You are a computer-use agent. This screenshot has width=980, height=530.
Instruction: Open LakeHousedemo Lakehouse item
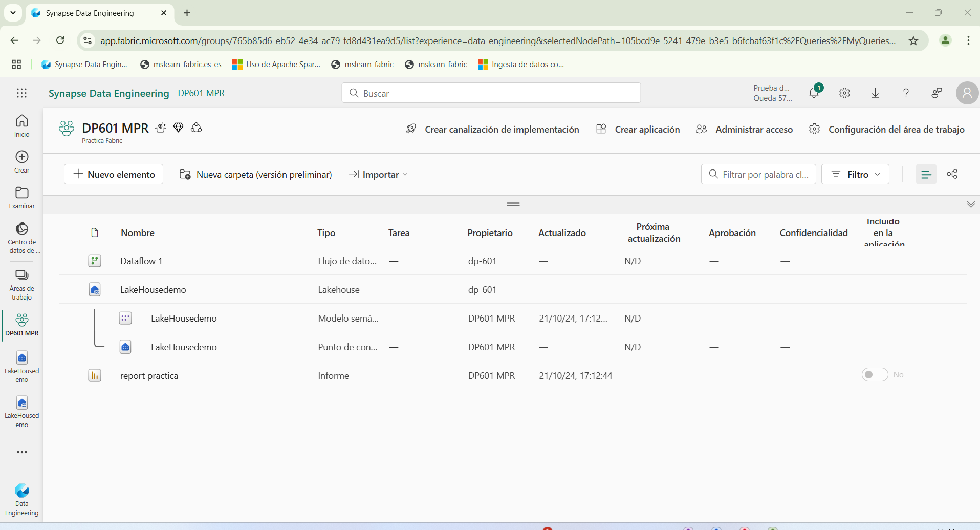(153, 289)
